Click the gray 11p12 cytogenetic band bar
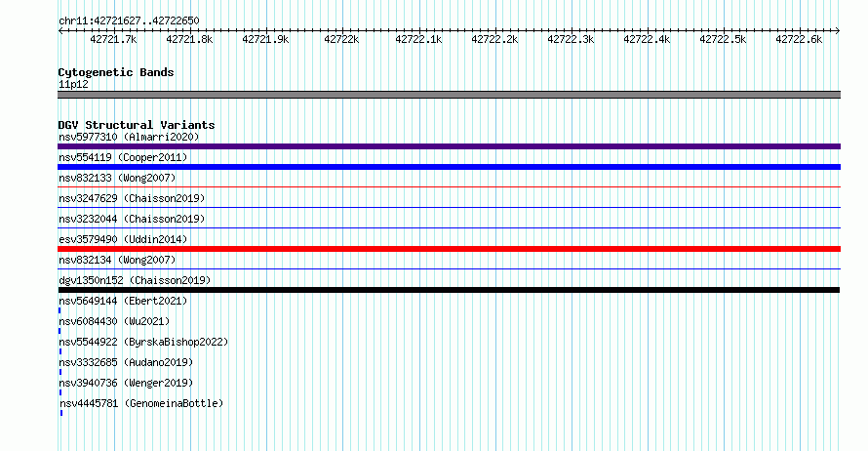 449,95
